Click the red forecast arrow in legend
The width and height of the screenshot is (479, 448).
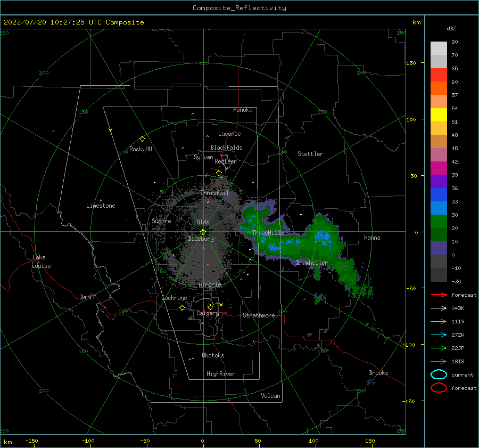tap(439, 295)
